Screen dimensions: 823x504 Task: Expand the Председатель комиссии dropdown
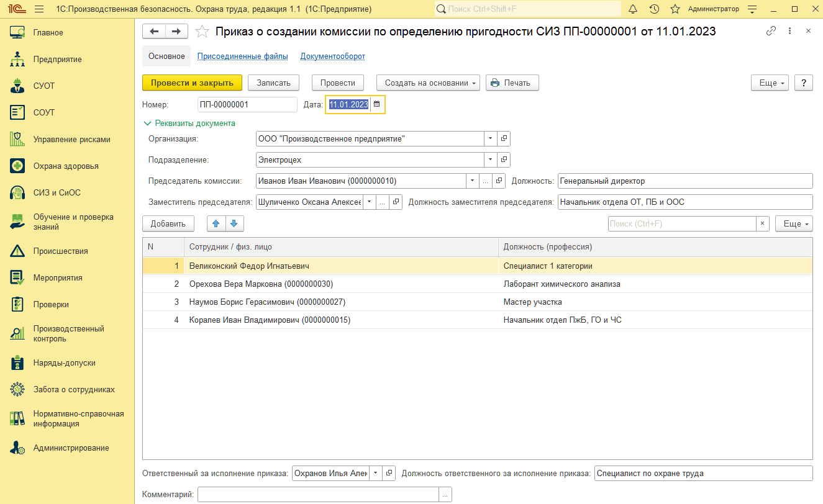pyautogui.click(x=471, y=181)
